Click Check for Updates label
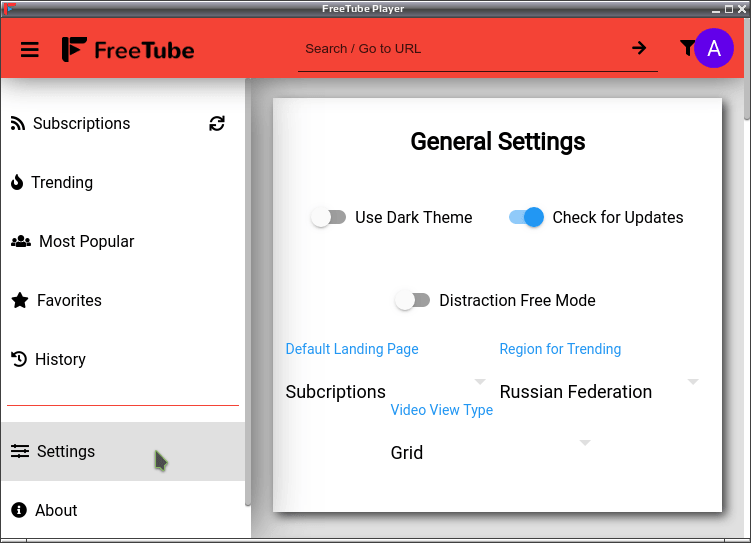751x543 pixels. (x=618, y=217)
